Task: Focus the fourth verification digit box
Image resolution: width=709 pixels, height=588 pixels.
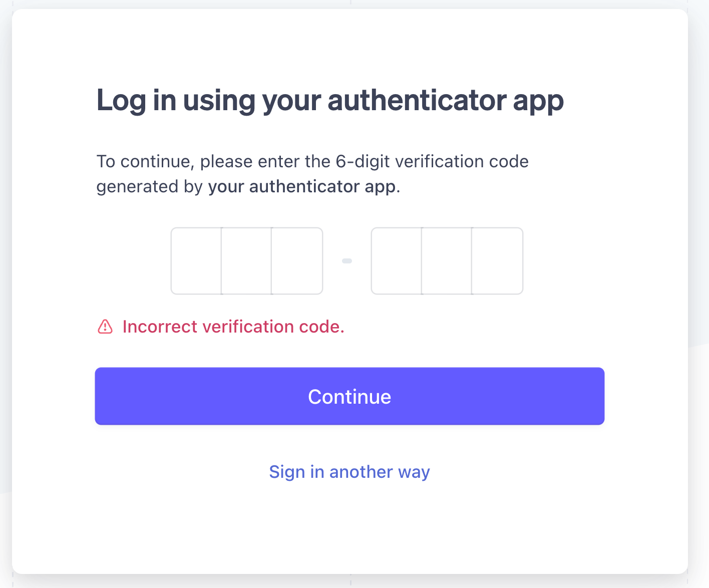Action: [397, 261]
